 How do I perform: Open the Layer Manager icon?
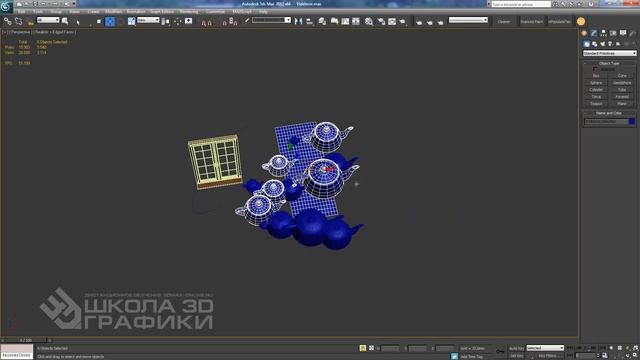[322, 21]
